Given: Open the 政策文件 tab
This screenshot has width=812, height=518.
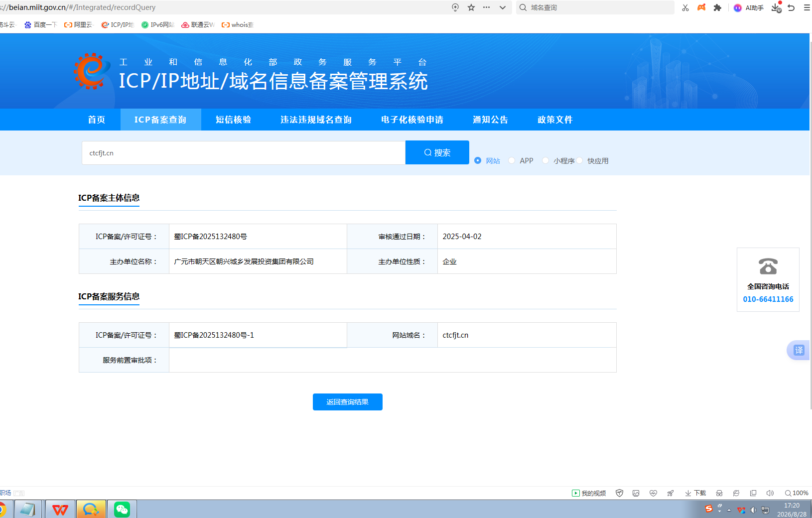Looking at the screenshot, I should pos(555,120).
